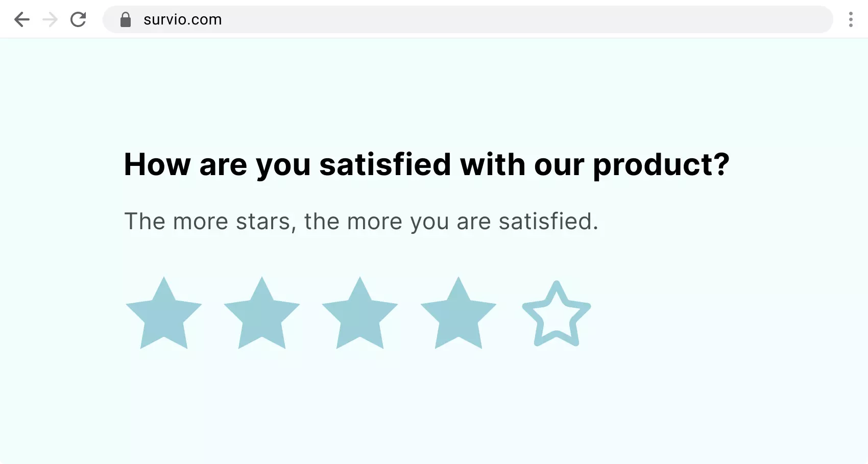Click the reload icon in the toolbar

[x=78, y=19]
